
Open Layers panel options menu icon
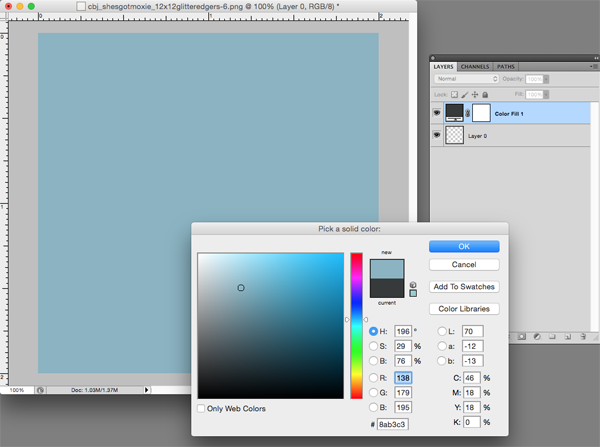pyautogui.click(x=593, y=67)
